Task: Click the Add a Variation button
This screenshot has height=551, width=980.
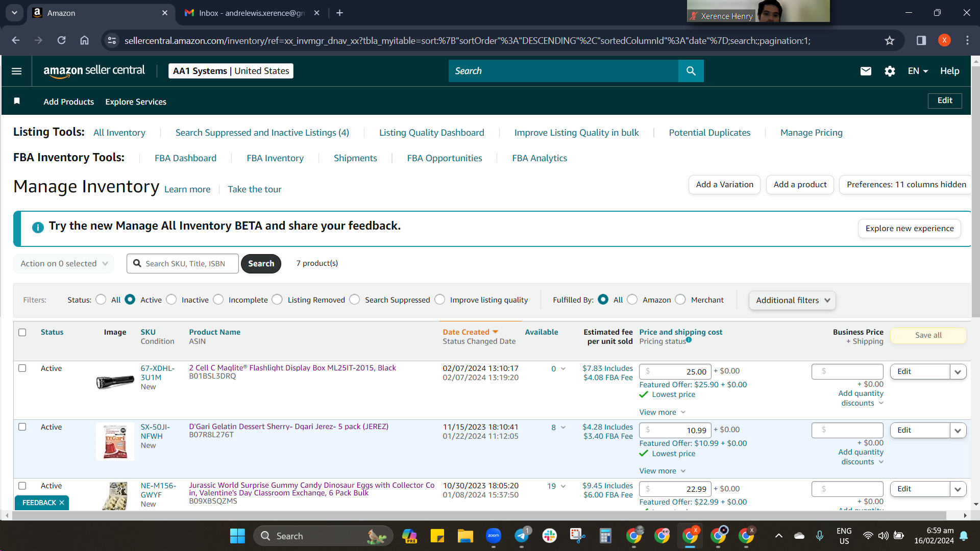Action: [x=725, y=185]
